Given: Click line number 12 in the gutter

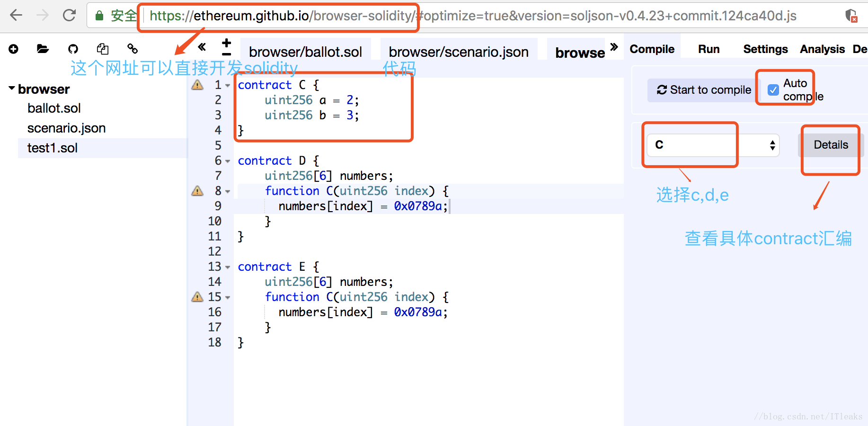Looking at the screenshot, I should tap(214, 251).
